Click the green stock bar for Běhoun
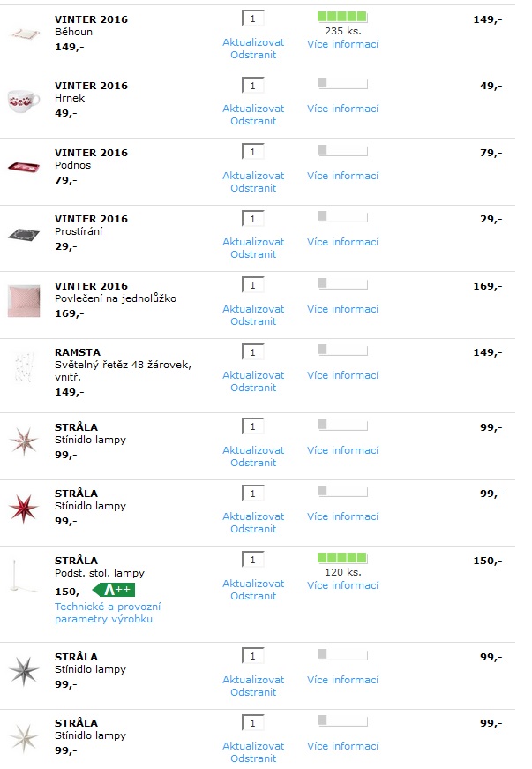The image size is (532, 769). tap(342, 17)
